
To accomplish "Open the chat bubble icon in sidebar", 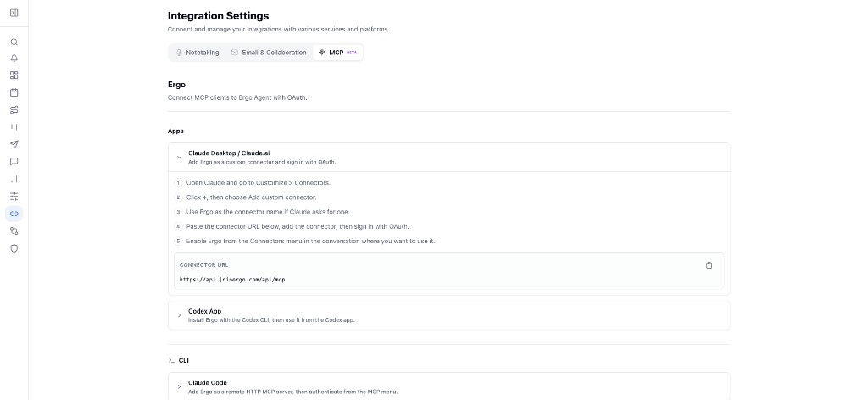I will tap(14, 162).
